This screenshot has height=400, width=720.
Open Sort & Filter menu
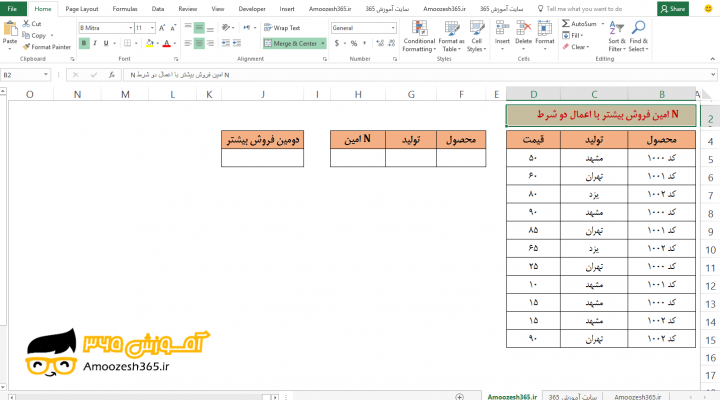(617, 36)
